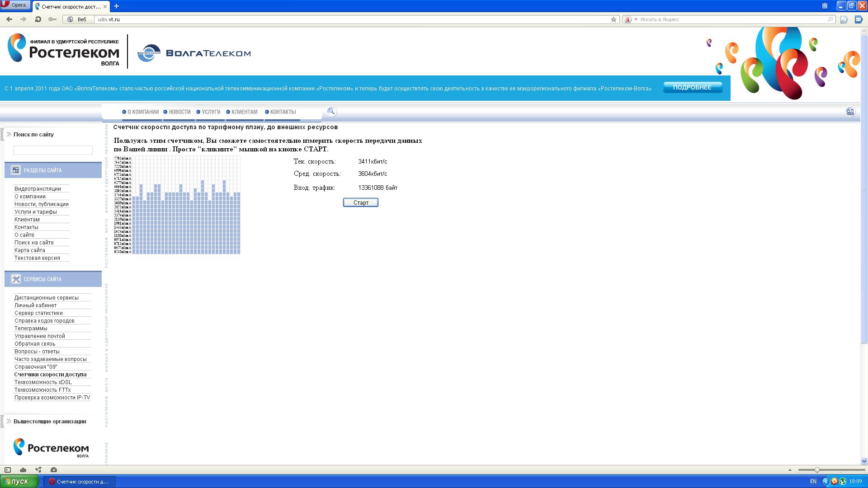Screen dimensions: 868x488
Task: Open the Пуск start menu
Action: point(19,481)
